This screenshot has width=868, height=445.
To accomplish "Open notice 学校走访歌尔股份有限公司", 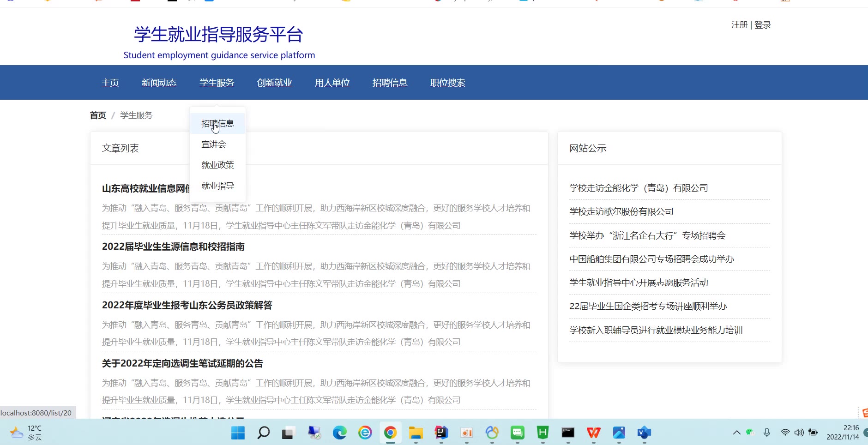I will [x=621, y=212].
